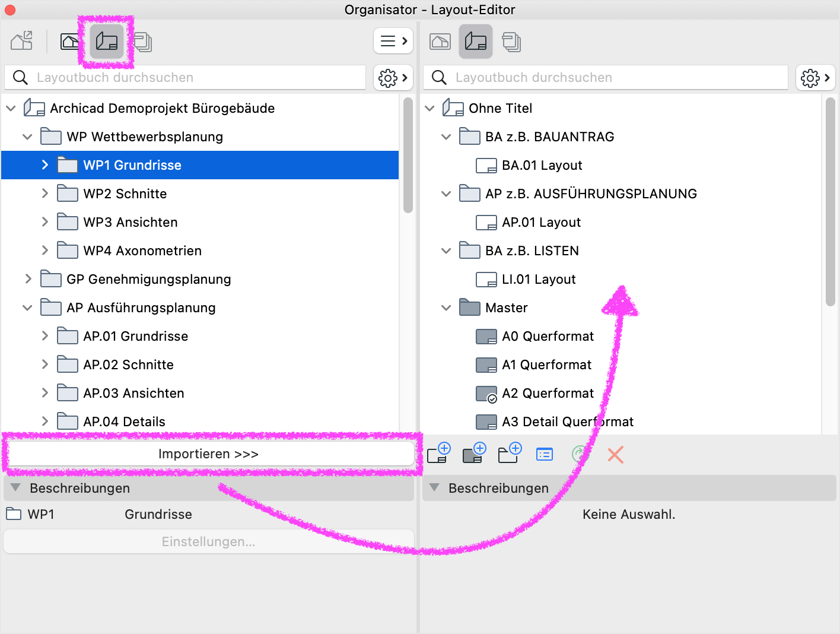Collapse Master folder chevron
The image size is (840, 634).
(446, 308)
